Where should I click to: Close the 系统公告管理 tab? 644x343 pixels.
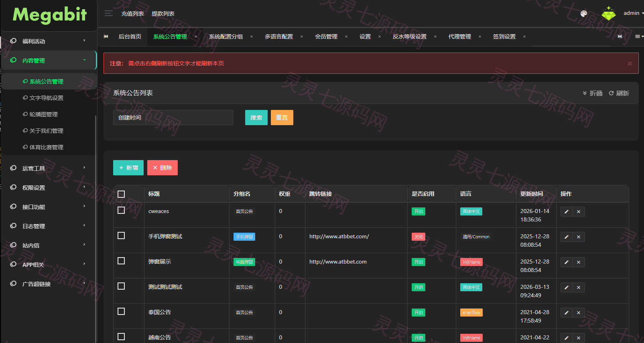196,37
